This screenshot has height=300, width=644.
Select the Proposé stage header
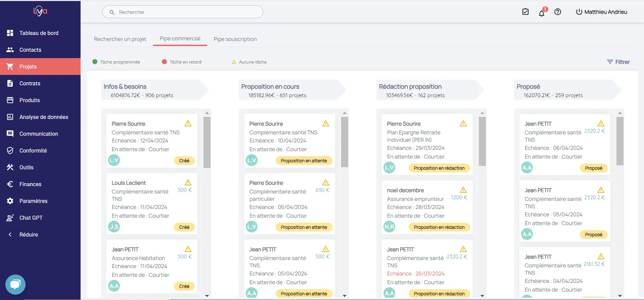coord(568,90)
